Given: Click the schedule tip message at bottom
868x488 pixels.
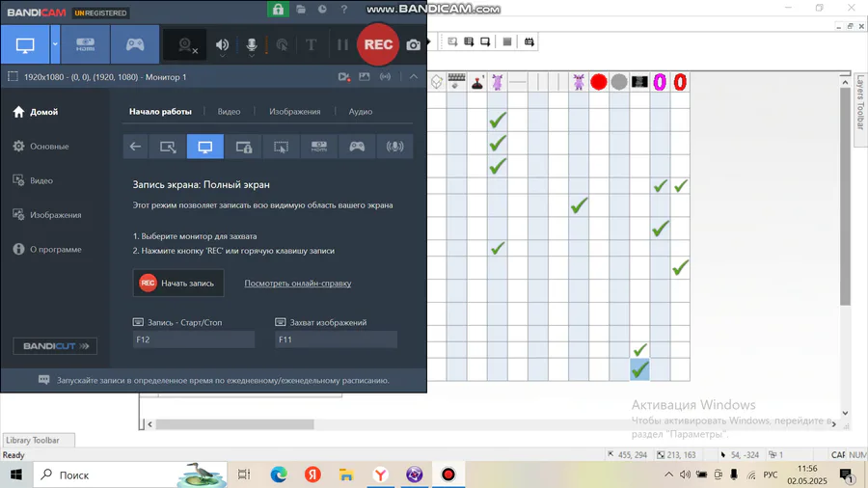Looking at the screenshot, I should [x=214, y=381].
